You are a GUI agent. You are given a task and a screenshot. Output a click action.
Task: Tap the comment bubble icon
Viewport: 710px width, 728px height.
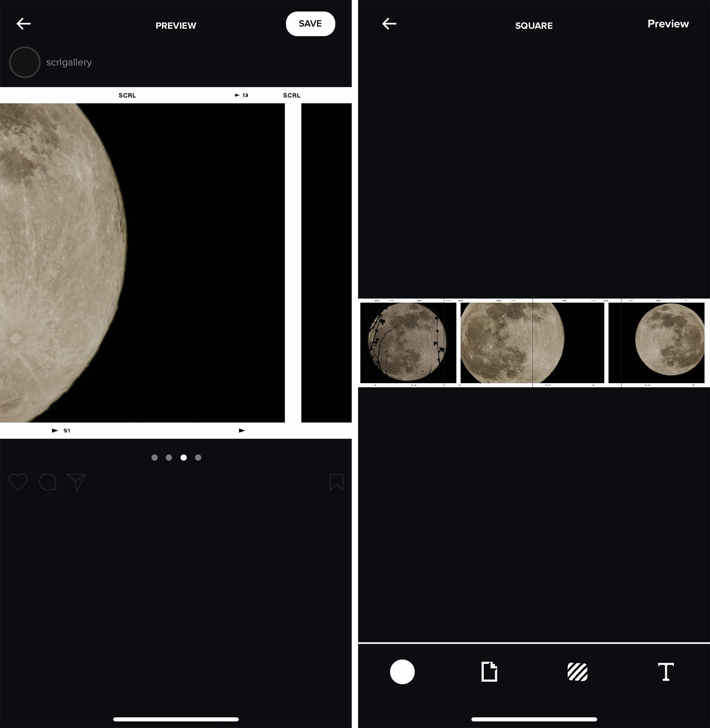pos(48,482)
